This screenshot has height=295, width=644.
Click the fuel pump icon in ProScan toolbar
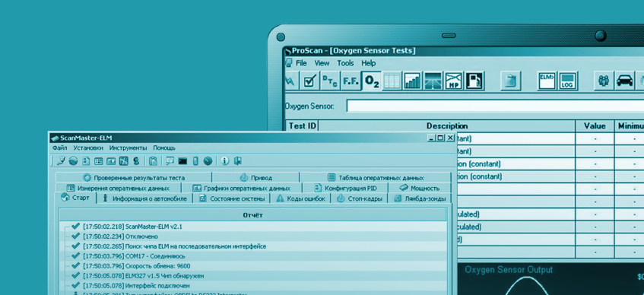[474, 81]
